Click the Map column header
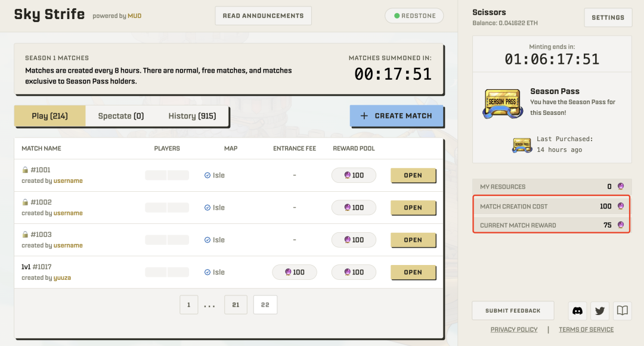This screenshot has width=644, height=346. pyautogui.click(x=230, y=148)
